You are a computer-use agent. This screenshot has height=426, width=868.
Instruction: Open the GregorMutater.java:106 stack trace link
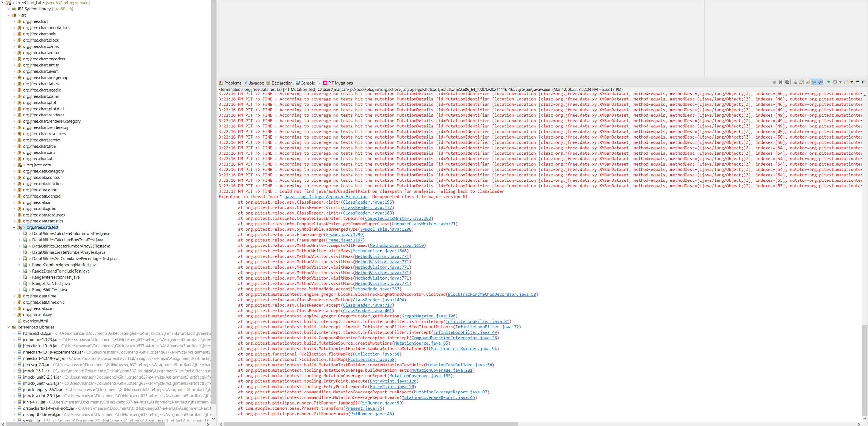click(429, 316)
